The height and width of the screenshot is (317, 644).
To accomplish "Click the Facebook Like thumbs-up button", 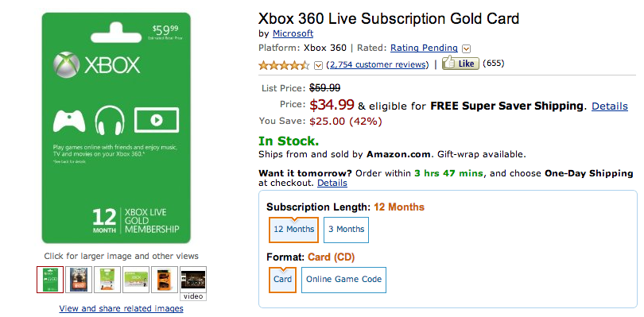I will point(460,64).
